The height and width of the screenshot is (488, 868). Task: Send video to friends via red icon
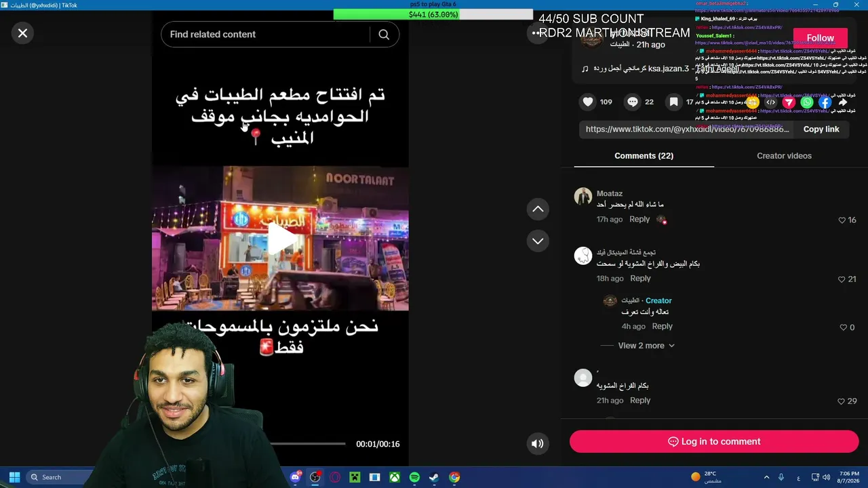point(789,102)
